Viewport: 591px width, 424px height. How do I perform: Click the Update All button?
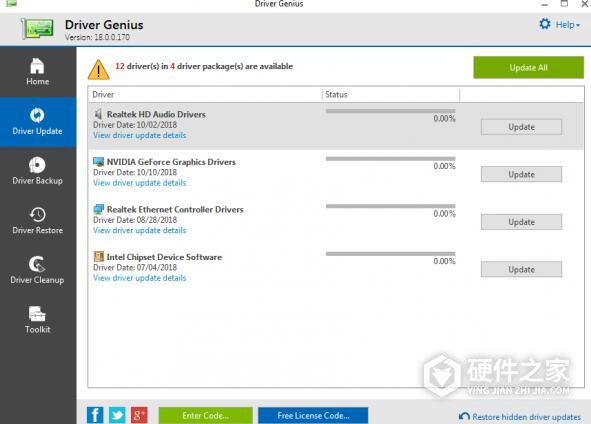point(528,67)
